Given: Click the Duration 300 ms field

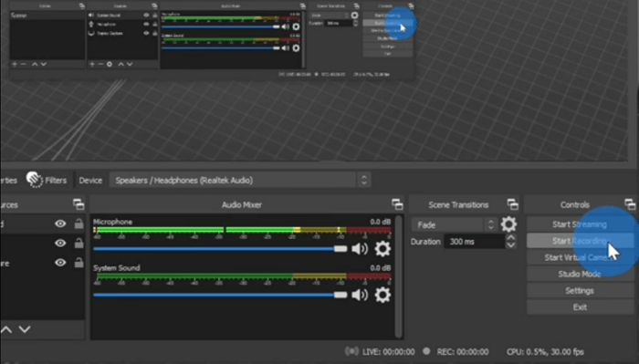Looking at the screenshot, I should (x=475, y=242).
